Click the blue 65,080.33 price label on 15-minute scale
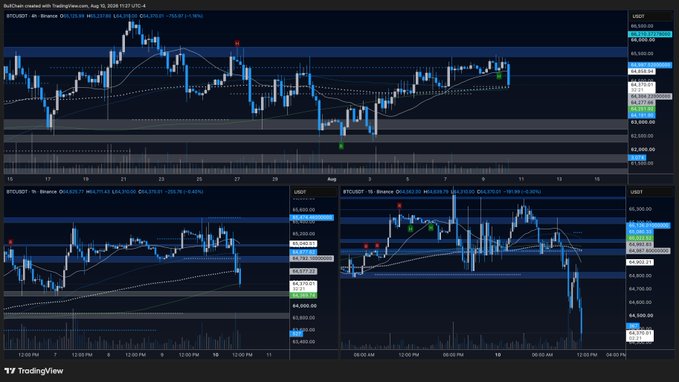The height and width of the screenshot is (382, 679). [x=640, y=232]
